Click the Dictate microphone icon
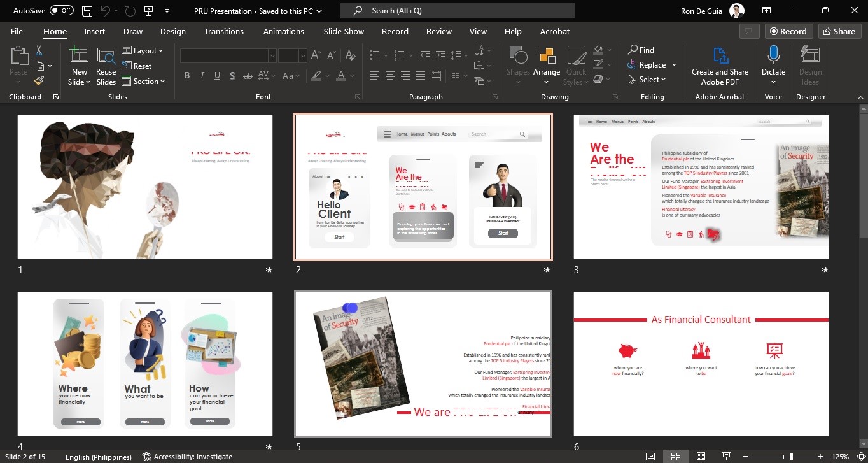Screen dimensions: 868x463 tap(774, 55)
